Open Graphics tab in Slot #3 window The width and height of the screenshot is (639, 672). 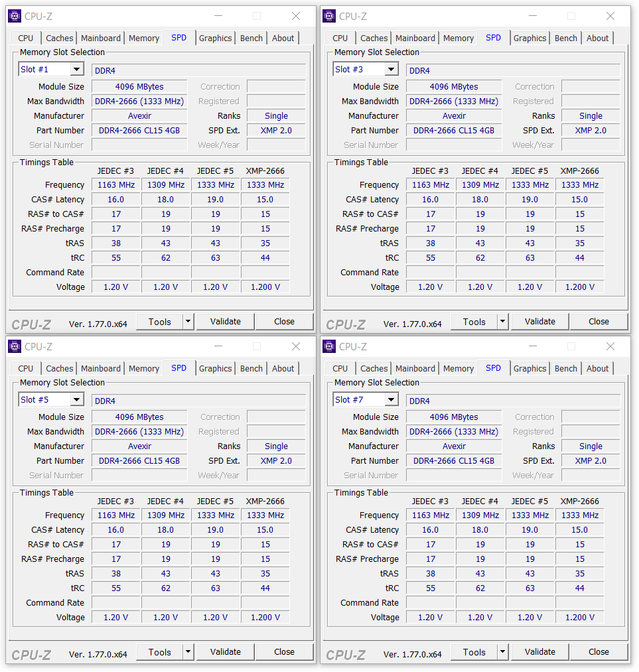(530, 38)
